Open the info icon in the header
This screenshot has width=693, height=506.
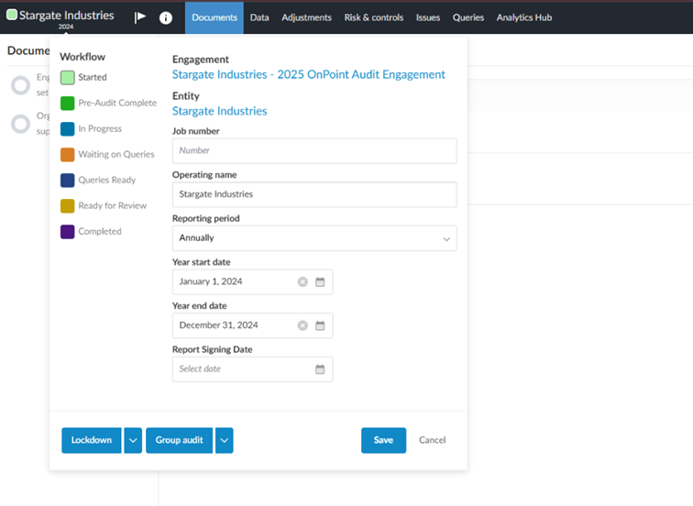166,18
